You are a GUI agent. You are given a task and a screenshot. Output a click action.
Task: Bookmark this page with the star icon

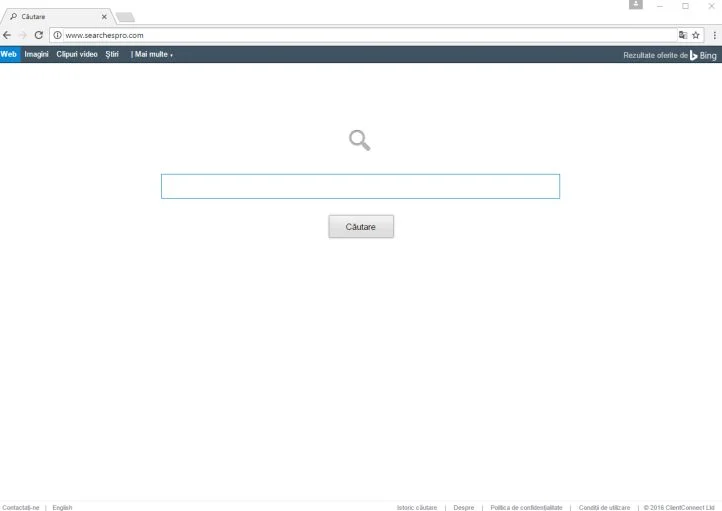(x=696, y=35)
